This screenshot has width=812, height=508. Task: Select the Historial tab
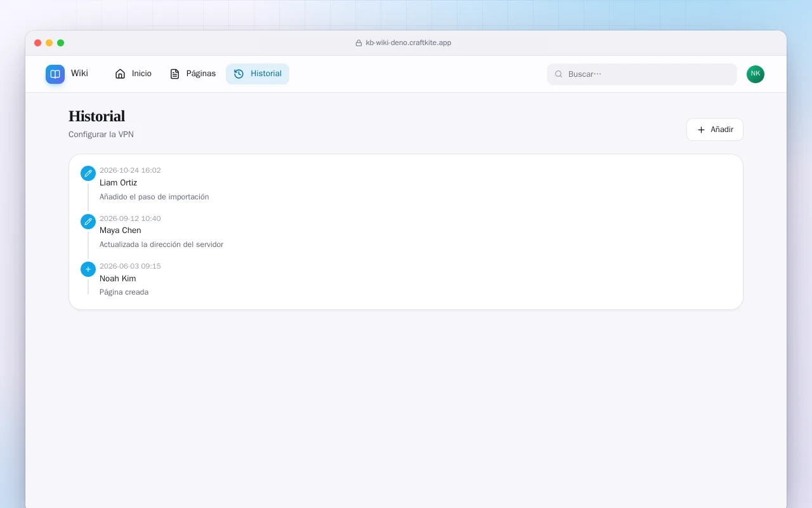258,74
